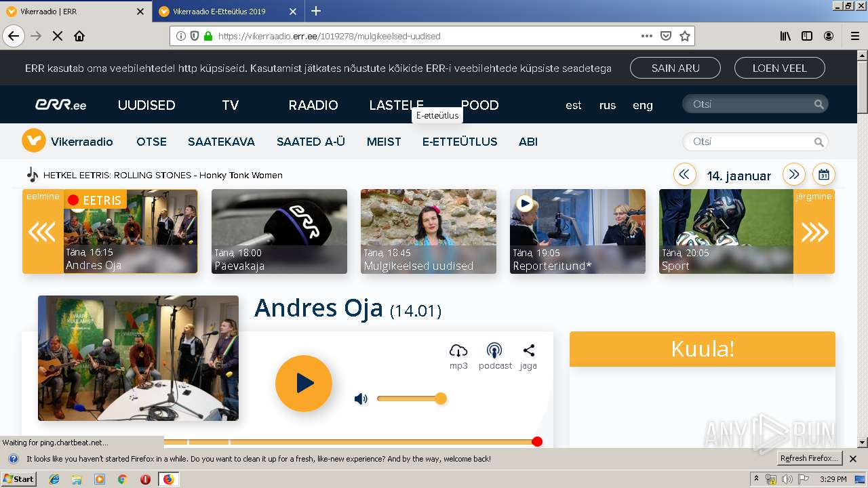Open POOD in ERR navigation
This screenshot has height=488, width=868.
(480, 105)
